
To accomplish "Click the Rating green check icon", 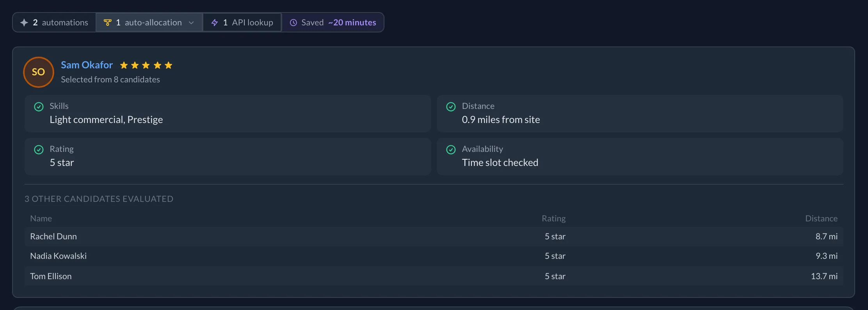I will (x=39, y=150).
